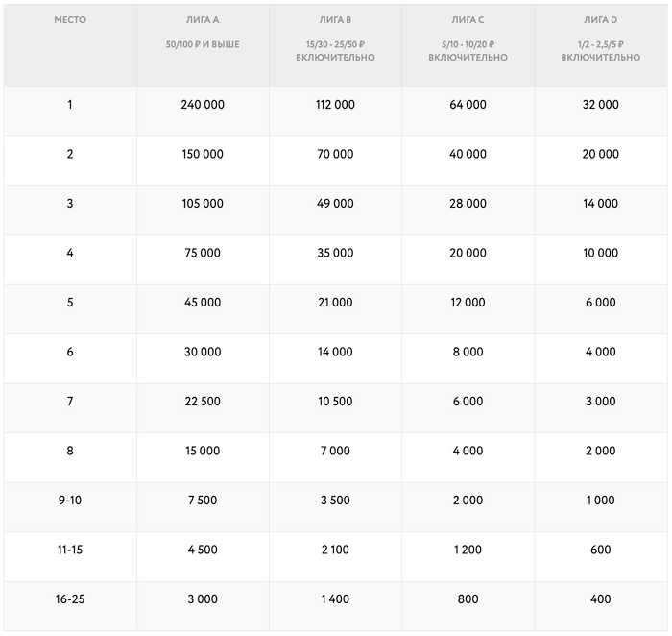Click the 240 000 prize cell
The width and height of the screenshot is (672, 636).
pos(203,105)
